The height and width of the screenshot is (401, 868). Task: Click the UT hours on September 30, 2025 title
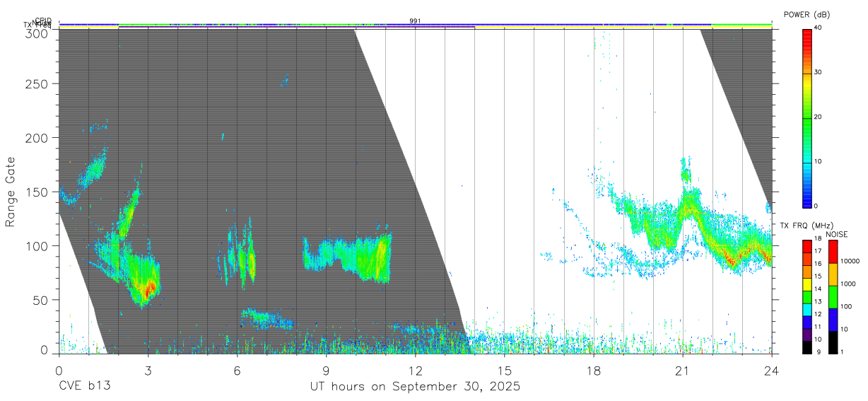415,388
